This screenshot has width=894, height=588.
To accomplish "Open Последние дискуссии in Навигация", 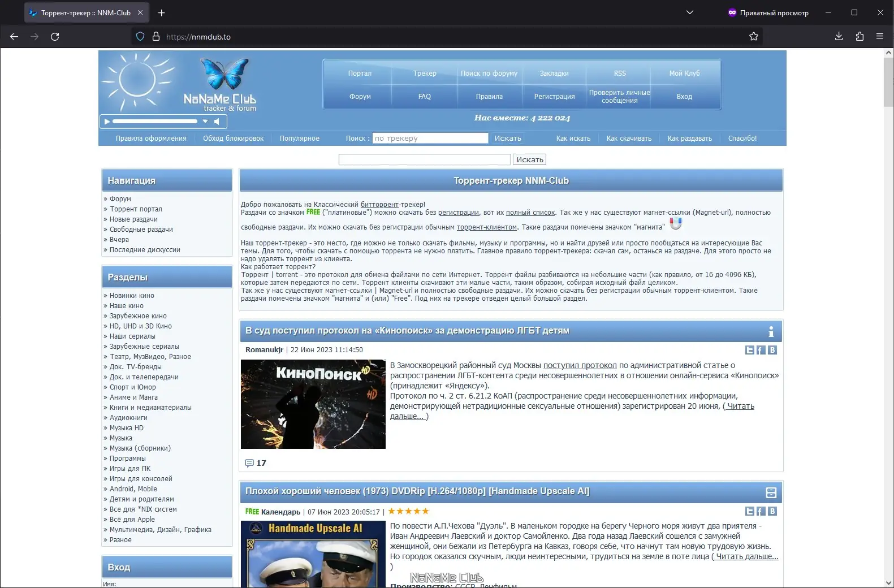I will coord(145,250).
